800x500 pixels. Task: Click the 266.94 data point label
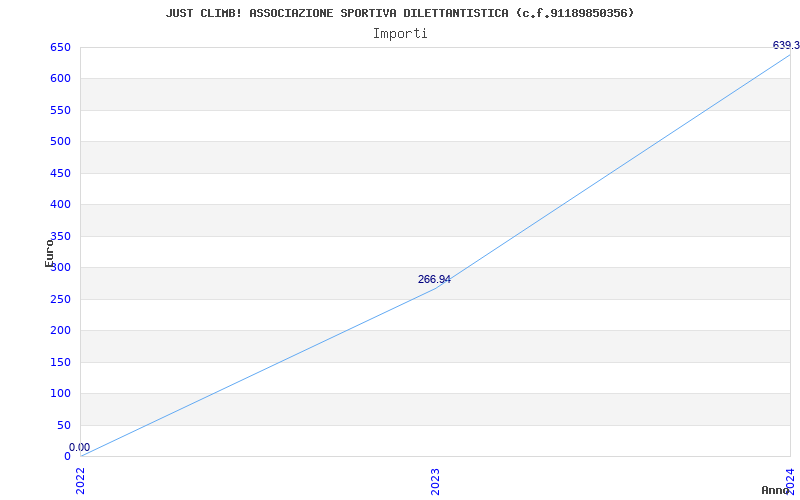(x=434, y=280)
